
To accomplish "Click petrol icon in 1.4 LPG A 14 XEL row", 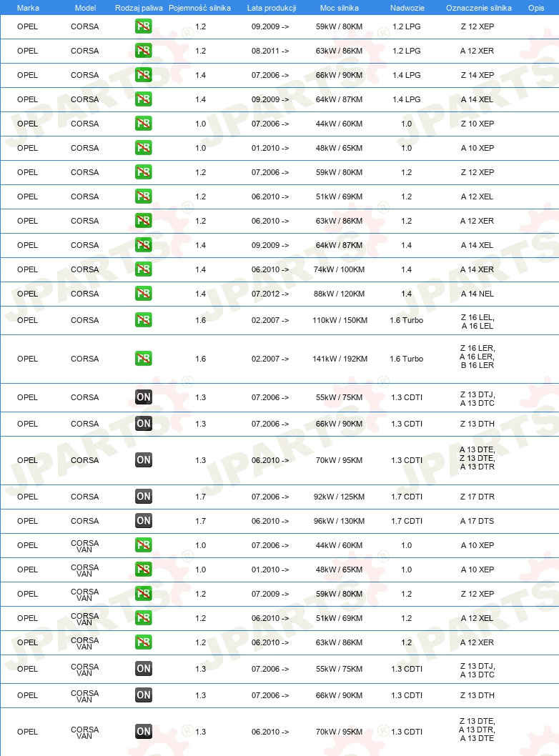I will (x=143, y=99).
